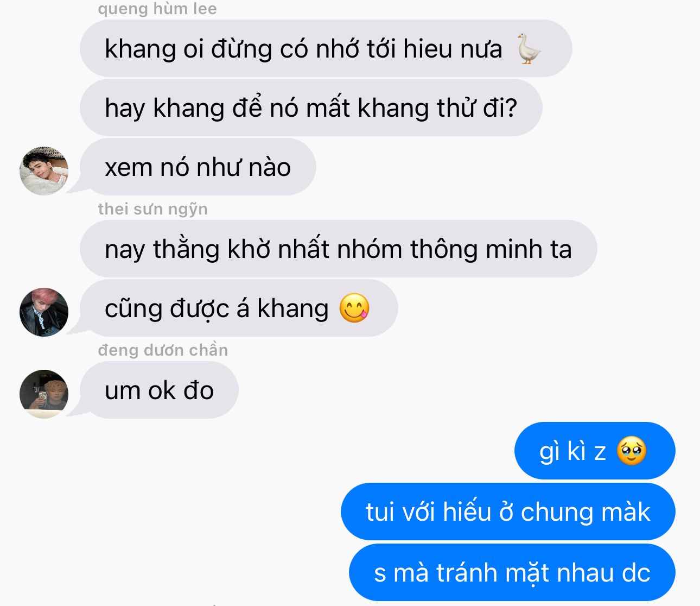Tap sent message 's mà tránh mặt nhau dc'

[x=512, y=572]
